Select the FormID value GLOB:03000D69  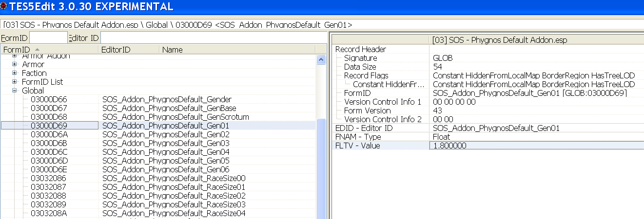(x=530, y=93)
